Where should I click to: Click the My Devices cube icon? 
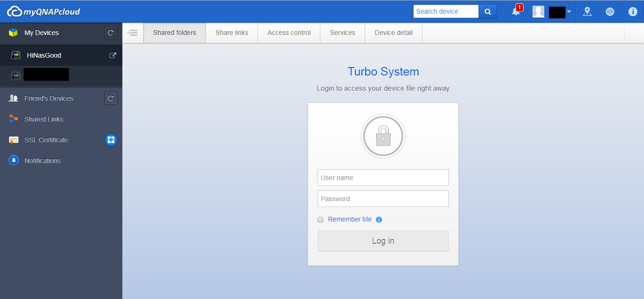[x=13, y=33]
